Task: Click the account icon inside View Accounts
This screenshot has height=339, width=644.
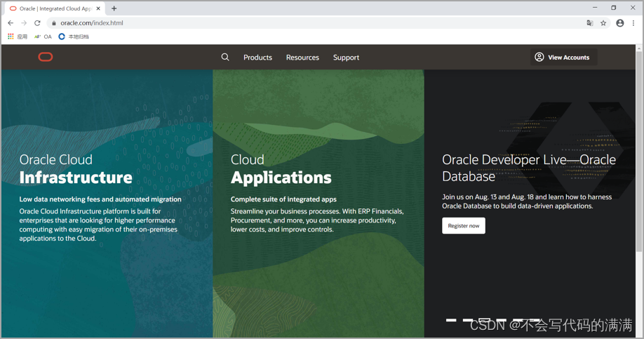Action: pos(539,57)
